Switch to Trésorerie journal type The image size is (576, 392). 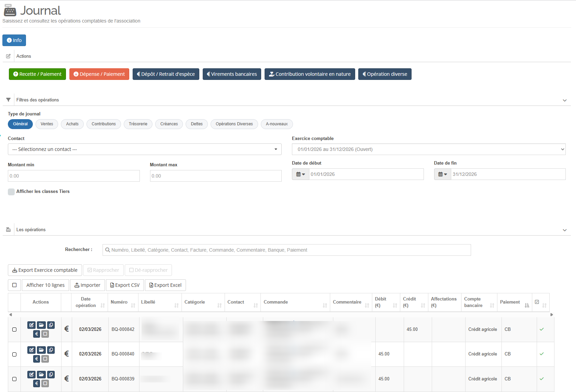(x=138, y=124)
